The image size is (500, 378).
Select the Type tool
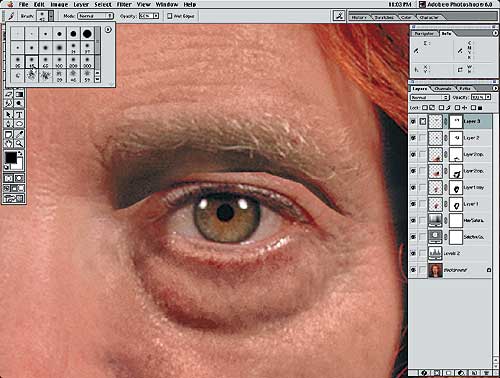click(19, 114)
